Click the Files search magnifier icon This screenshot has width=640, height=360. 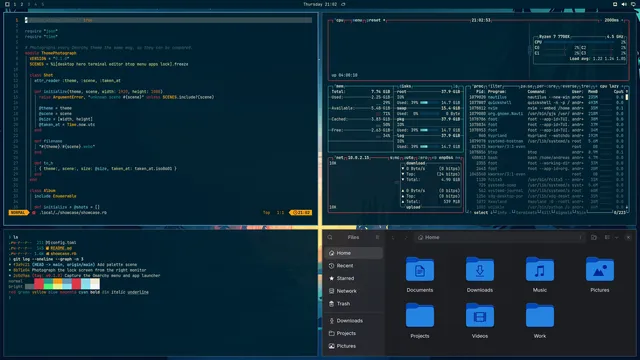[330, 237]
